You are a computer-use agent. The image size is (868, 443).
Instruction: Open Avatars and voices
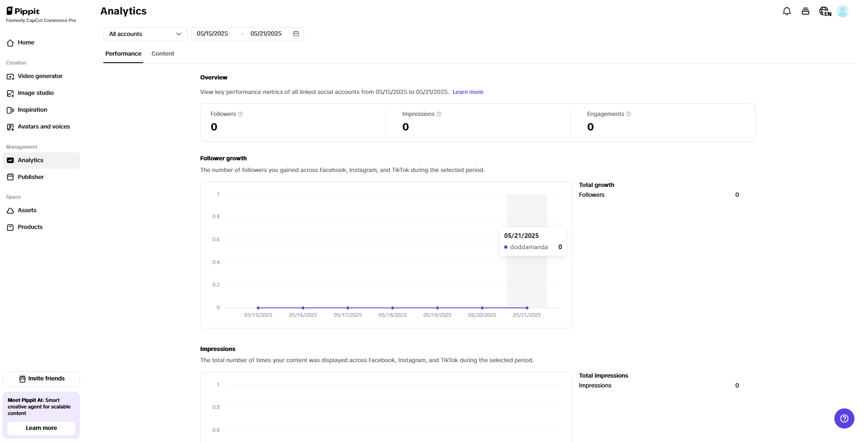click(x=43, y=126)
